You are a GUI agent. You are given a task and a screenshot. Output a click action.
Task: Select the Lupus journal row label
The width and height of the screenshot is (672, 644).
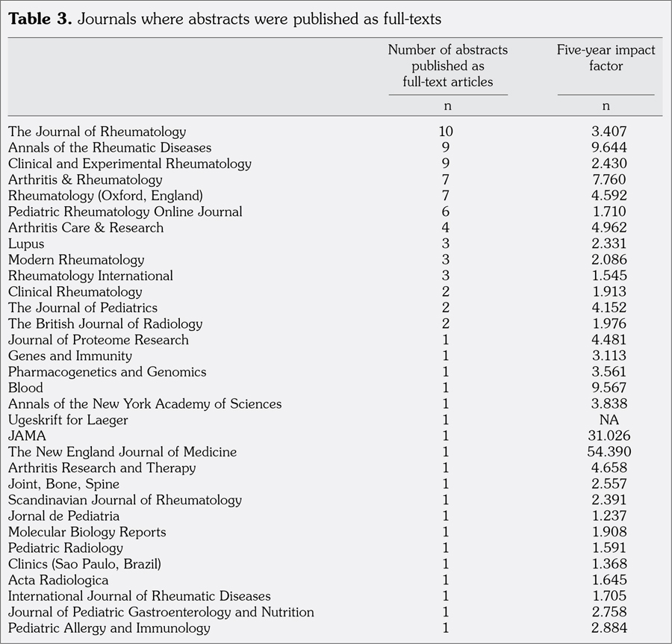tap(26, 244)
